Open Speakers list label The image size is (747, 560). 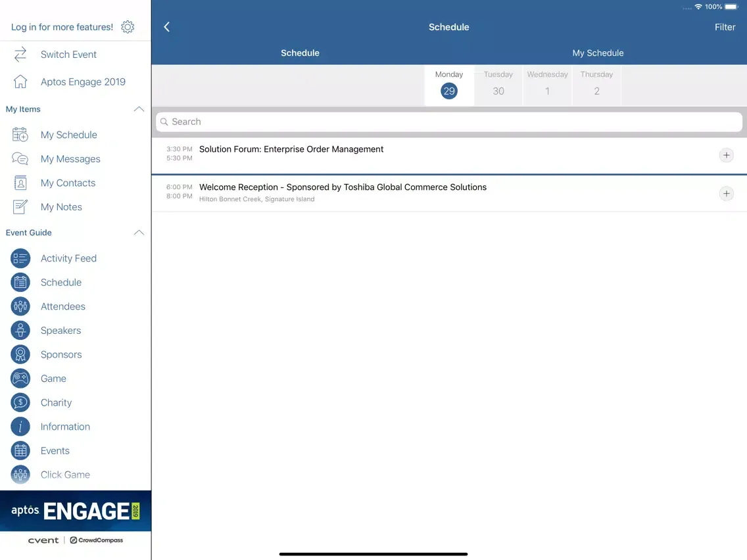pos(60,331)
